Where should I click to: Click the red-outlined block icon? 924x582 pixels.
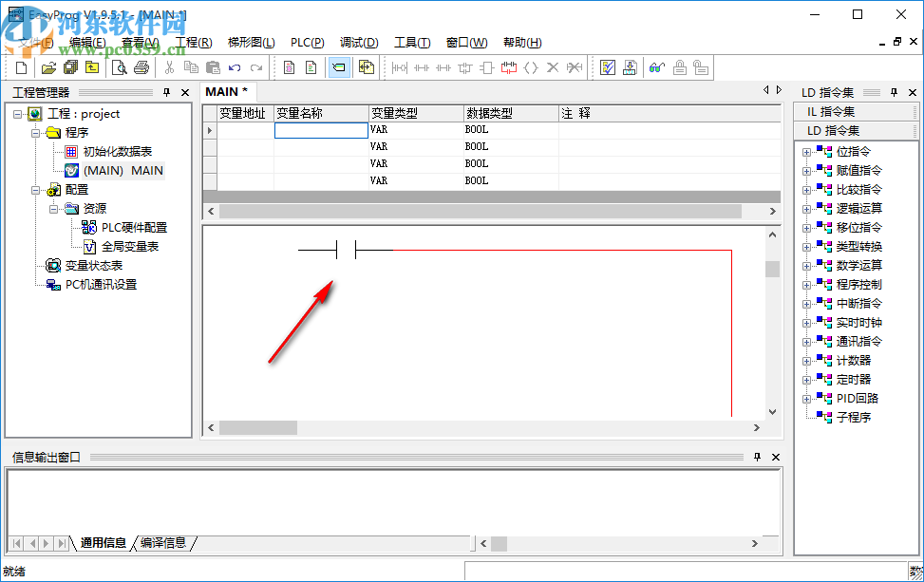point(509,67)
